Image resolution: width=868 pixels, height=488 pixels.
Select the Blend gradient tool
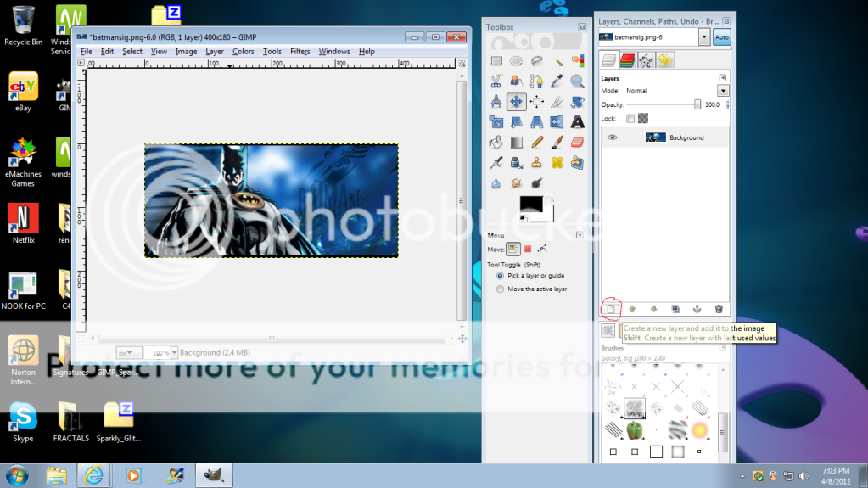coord(516,143)
